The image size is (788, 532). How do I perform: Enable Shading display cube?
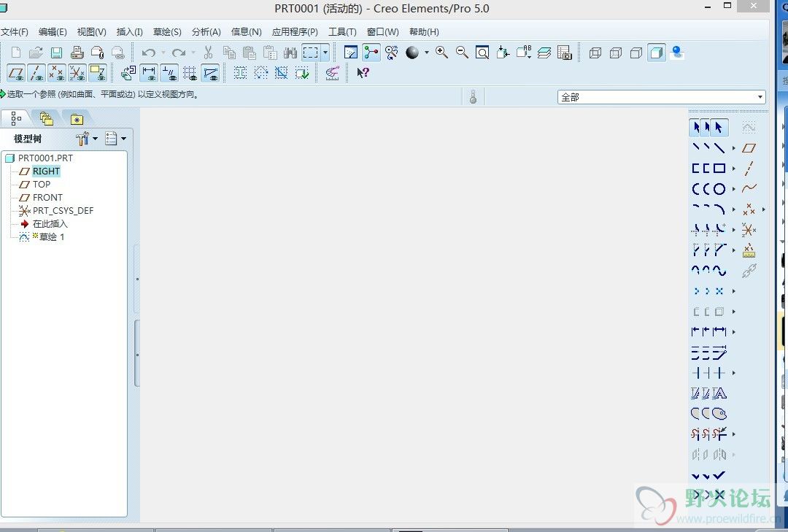click(657, 53)
